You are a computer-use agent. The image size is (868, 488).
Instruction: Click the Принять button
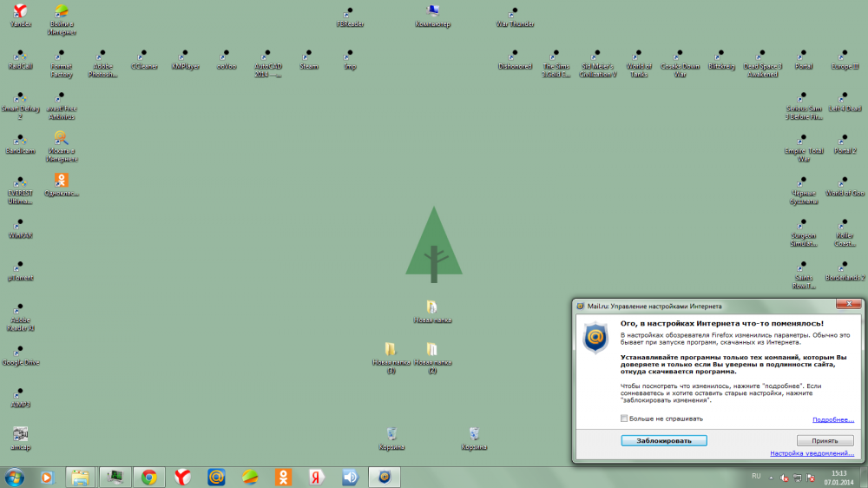[825, 440]
